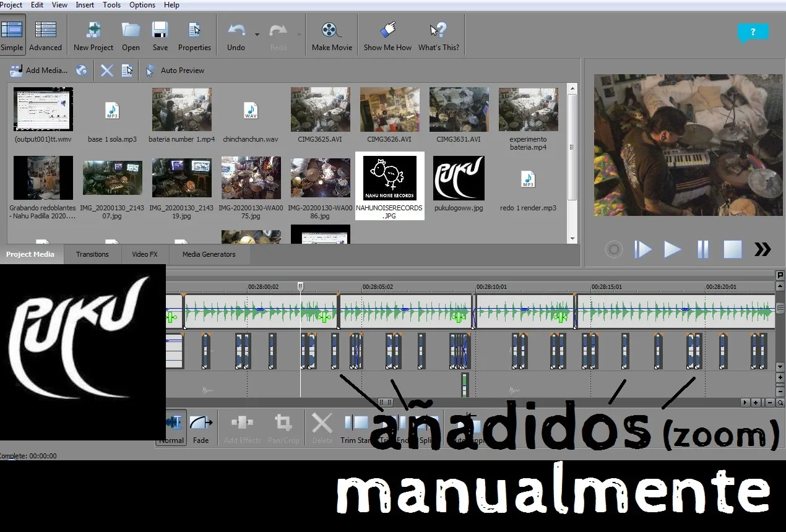Open the Insert menu

click(85, 5)
